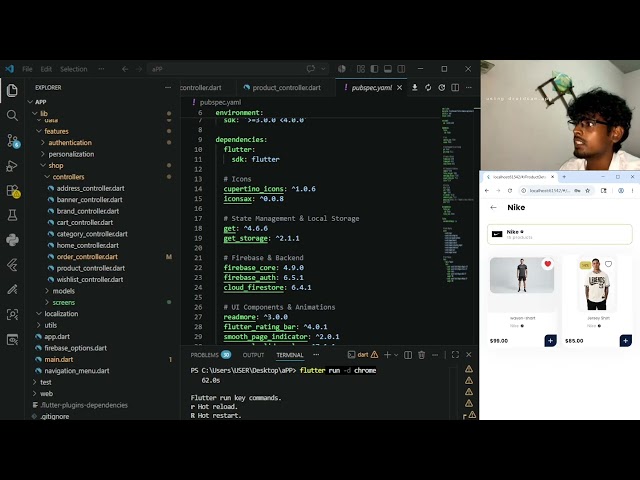Screen dimensions: 640x480
Task: Click the download icon in editor toolbar
Action: point(414,87)
